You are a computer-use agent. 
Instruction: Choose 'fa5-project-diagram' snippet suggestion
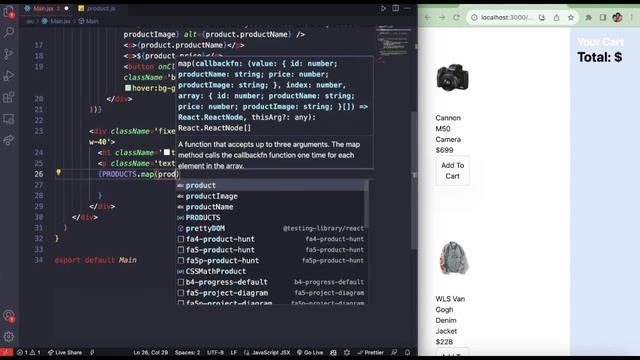tap(271, 293)
